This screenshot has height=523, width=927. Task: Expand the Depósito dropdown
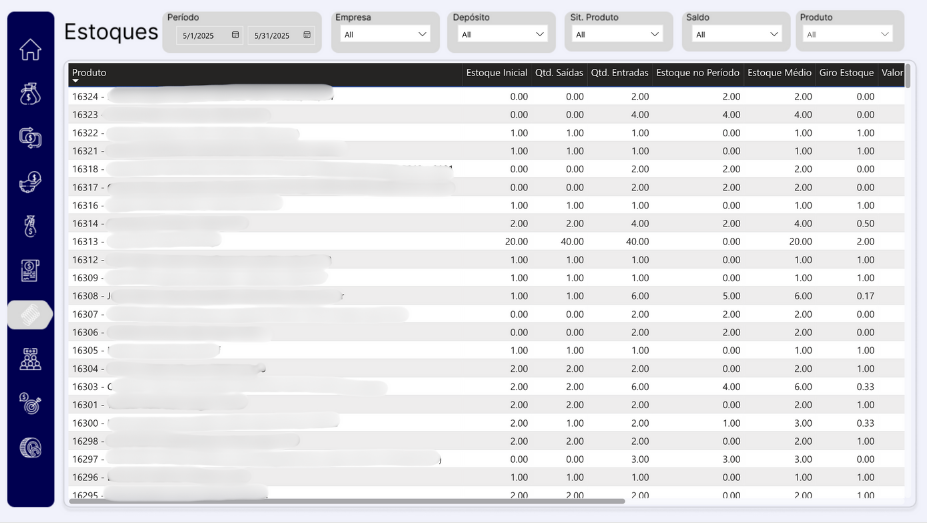pyautogui.click(x=503, y=34)
